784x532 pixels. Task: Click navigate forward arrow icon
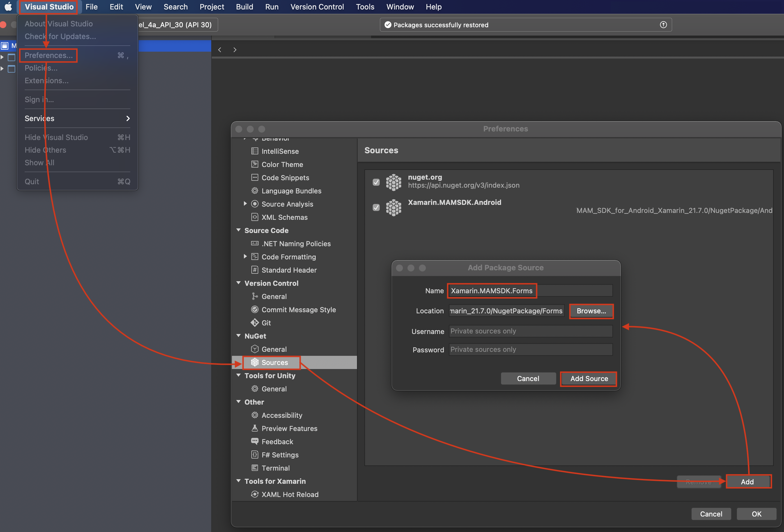235,50
